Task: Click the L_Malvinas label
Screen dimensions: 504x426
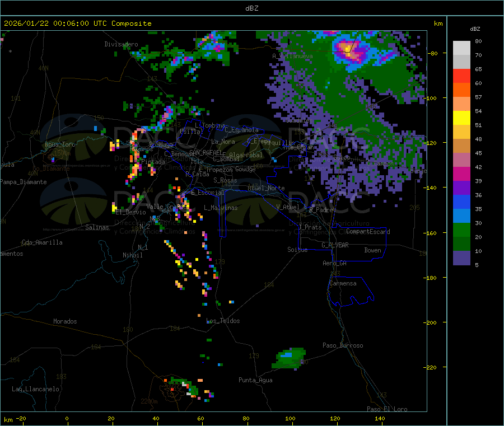Action: point(221,208)
